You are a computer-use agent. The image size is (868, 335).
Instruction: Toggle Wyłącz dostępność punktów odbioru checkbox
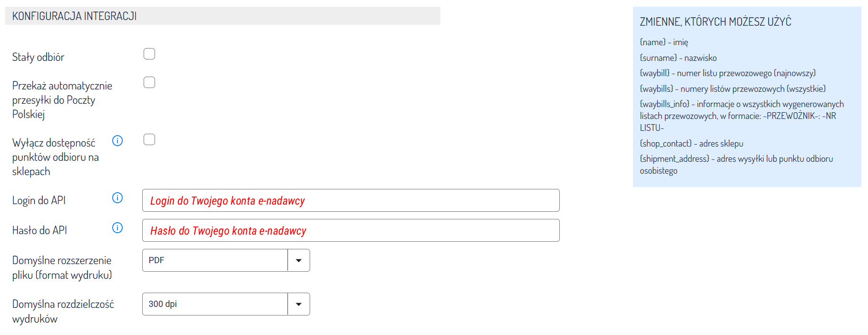[149, 139]
